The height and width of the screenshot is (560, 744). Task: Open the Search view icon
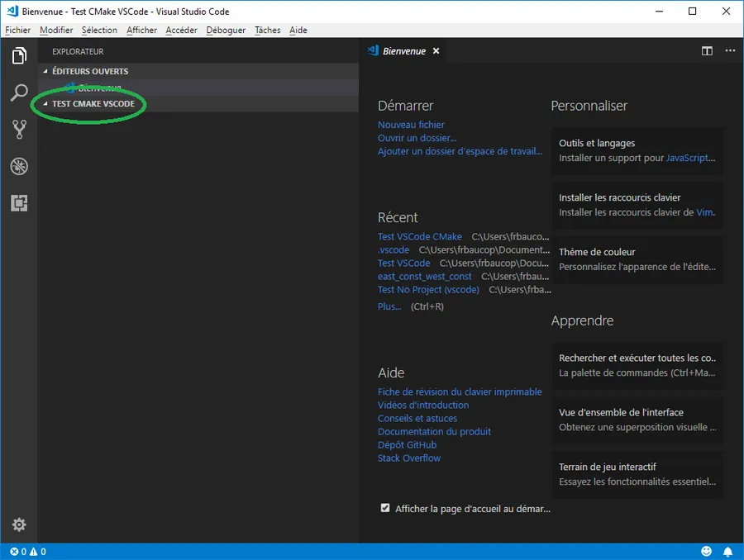tap(19, 93)
